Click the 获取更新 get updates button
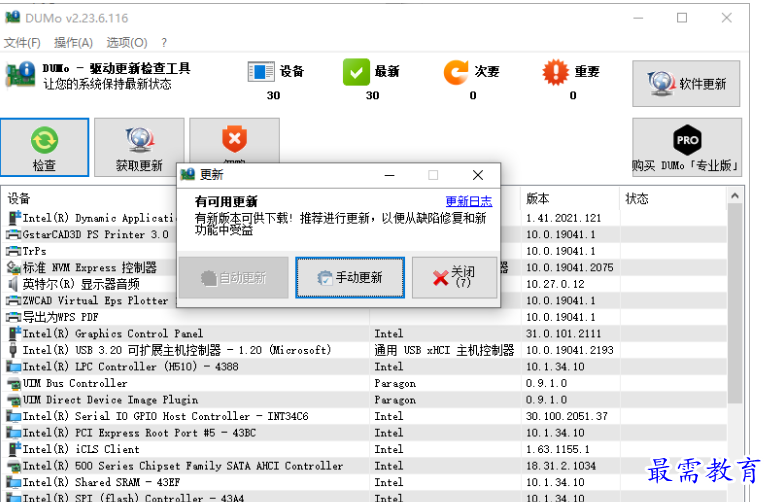This screenshot has width=769, height=502. coord(139,147)
